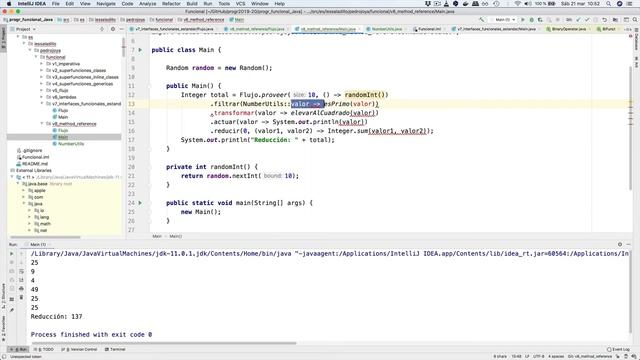Click the rerun icon in Run panel
The height and width of the screenshot is (360, 640).
[x=11, y=254]
